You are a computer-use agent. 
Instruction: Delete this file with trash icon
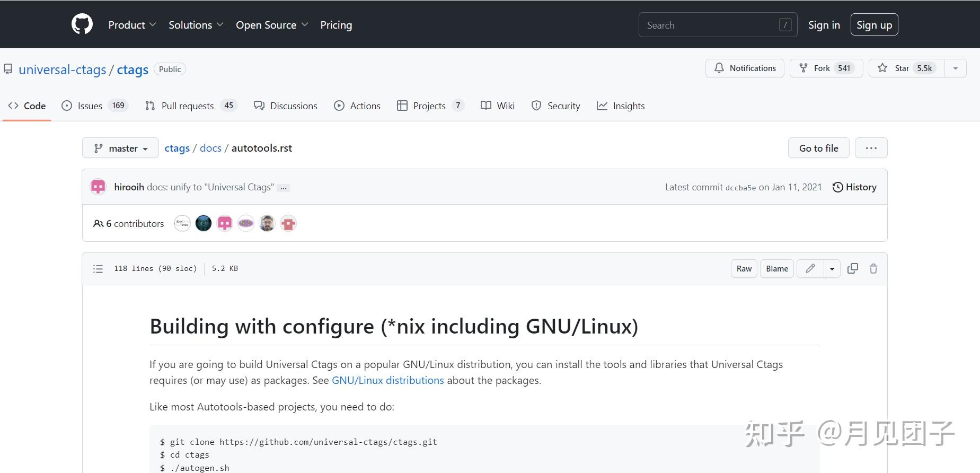(x=873, y=268)
